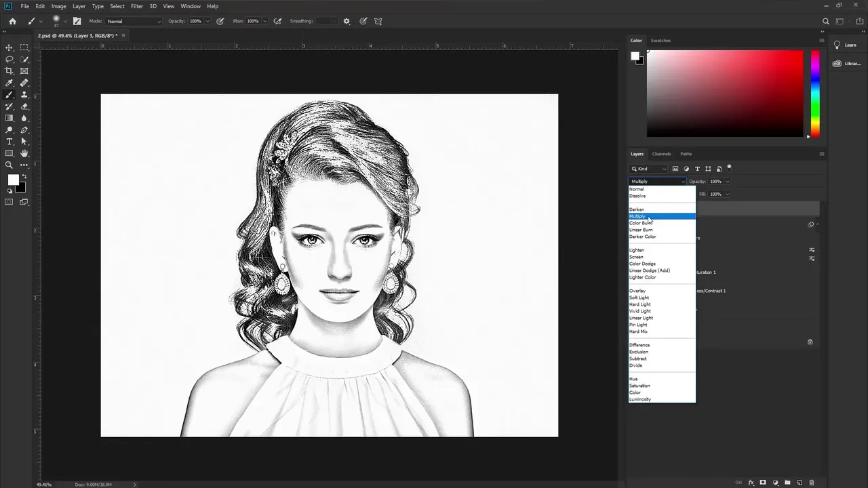Viewport: 868px width, 488px height.
Task: Toggle pressure for opacity button
Action: coord(220,21)
